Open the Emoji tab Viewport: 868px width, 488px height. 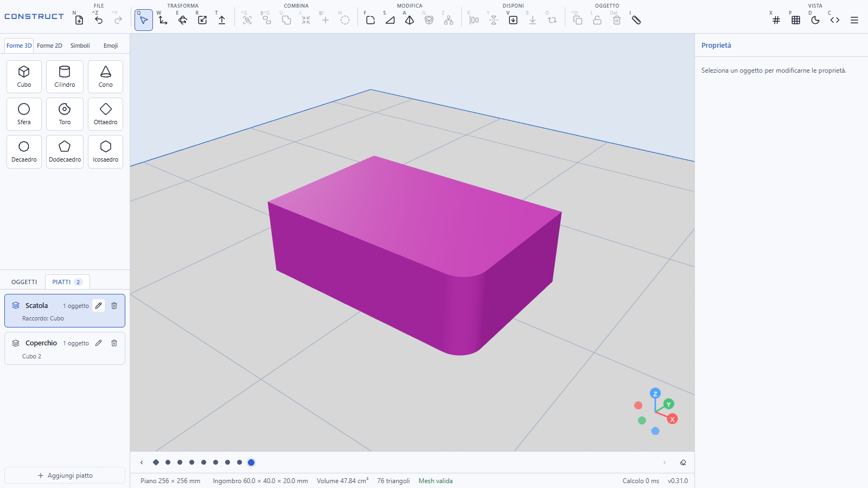pyautogui.click(x=111, y=46)
